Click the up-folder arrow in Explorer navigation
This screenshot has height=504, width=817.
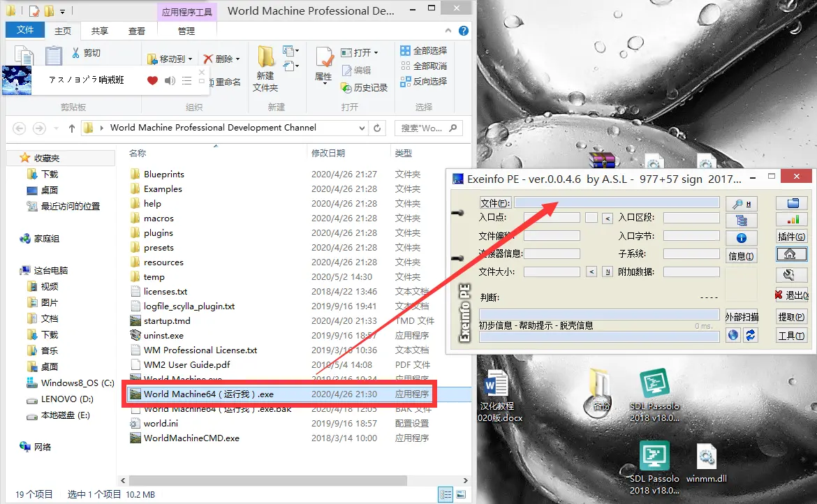(72, 128)
